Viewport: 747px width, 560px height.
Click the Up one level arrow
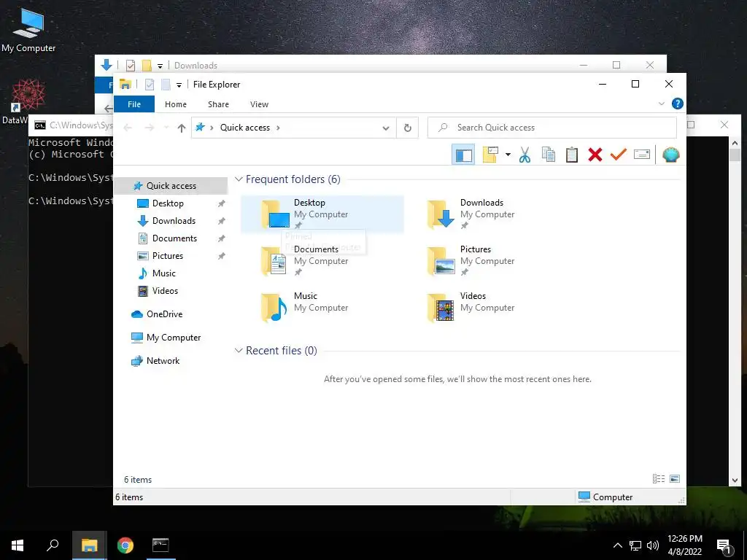(181, 128)
